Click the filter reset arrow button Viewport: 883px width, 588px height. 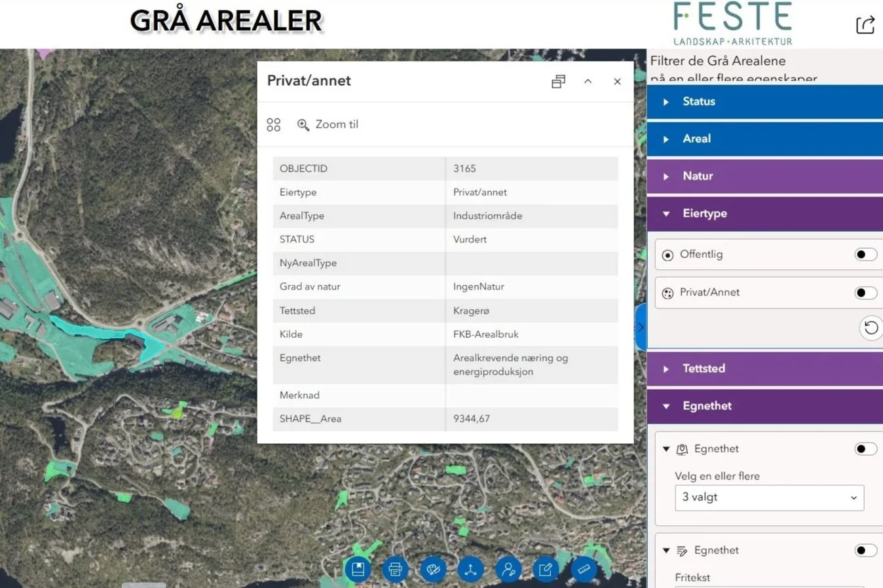click(871, 328)
